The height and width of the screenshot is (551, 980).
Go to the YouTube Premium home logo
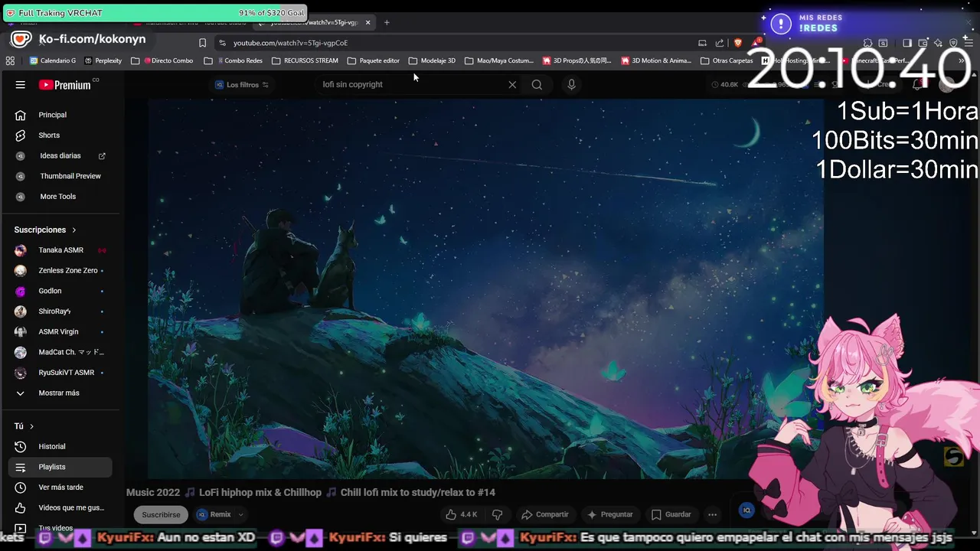(x=66, y=85)
